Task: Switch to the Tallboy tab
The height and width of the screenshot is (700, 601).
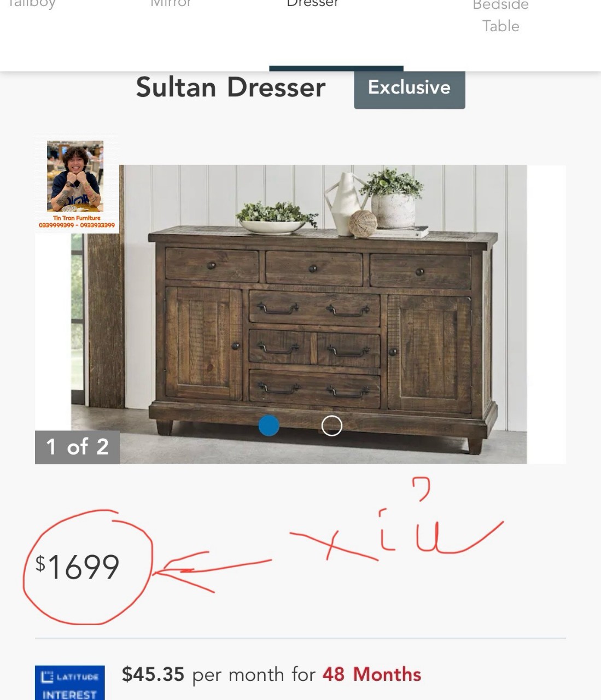Action: tap(33, 4)
